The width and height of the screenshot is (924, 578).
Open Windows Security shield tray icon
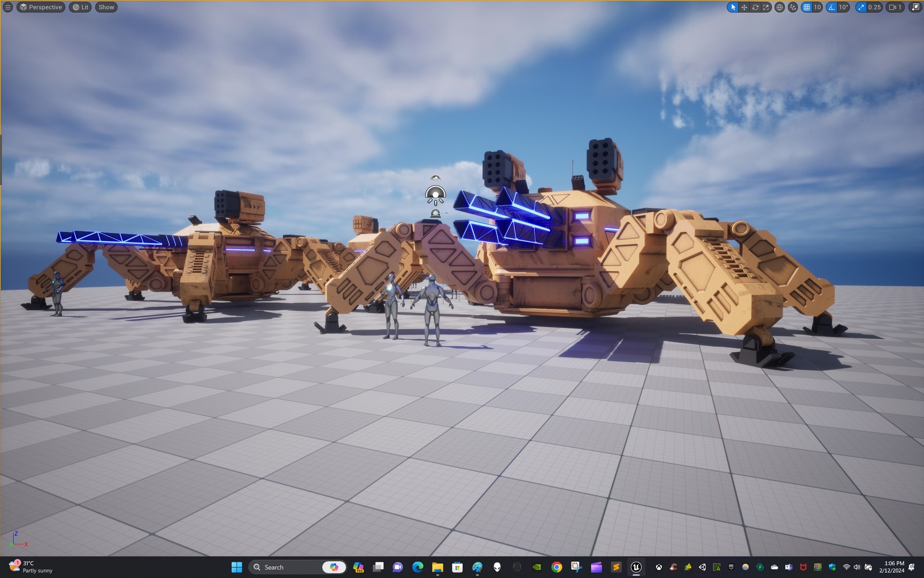click(832, 567)
